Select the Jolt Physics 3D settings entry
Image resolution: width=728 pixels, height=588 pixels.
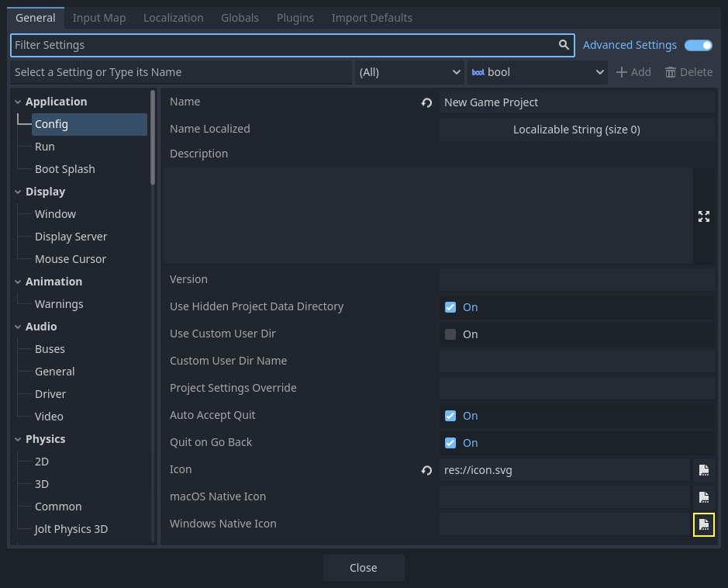tap(69, 528)
